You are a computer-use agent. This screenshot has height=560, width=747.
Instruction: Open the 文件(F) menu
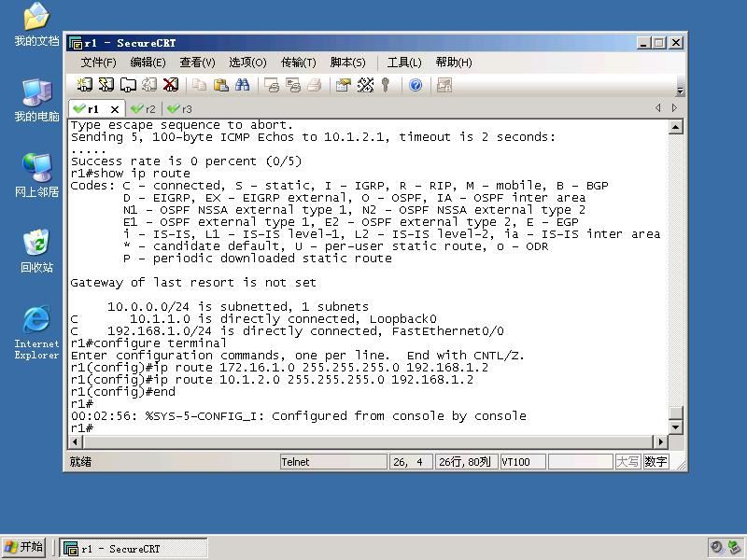98,63
